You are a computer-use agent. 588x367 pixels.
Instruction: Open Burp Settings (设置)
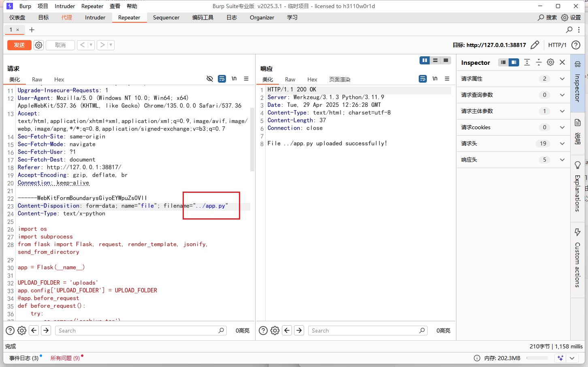(571, 17)
